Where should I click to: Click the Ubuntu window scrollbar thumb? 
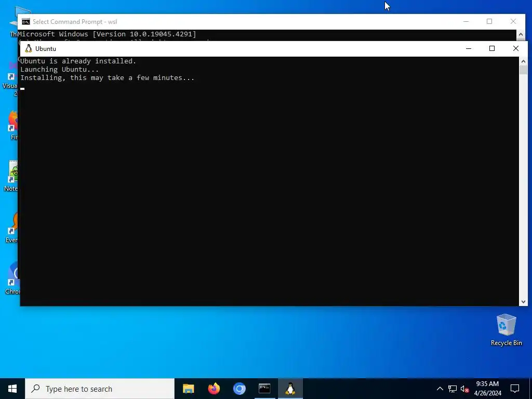coord(523,70)
